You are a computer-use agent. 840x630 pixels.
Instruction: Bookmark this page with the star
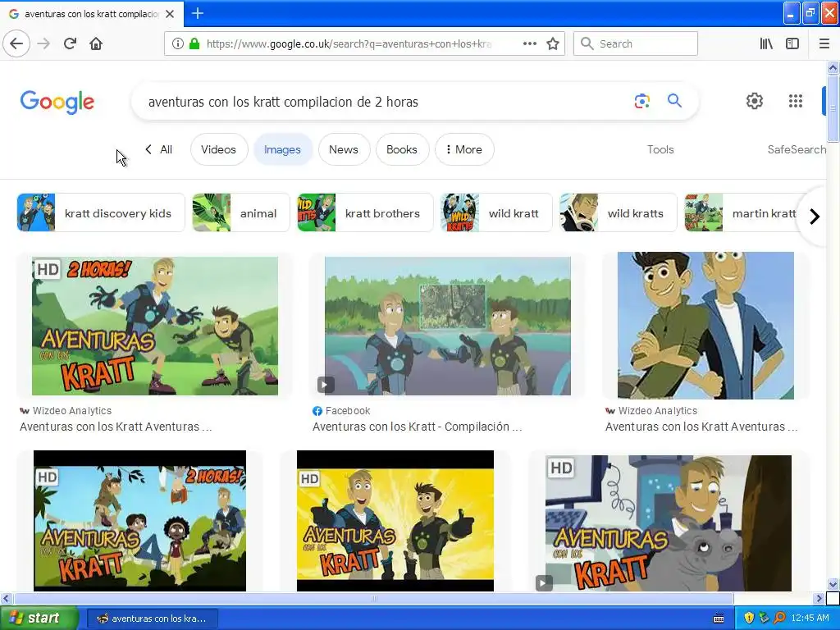[x=553, y=43]
